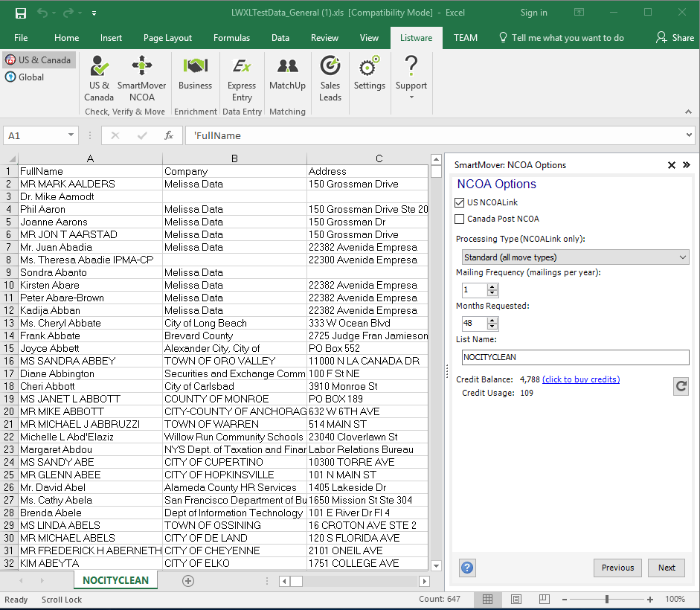
Task: Switch to the Formulas ribbon tab
Action: [231, 38]
